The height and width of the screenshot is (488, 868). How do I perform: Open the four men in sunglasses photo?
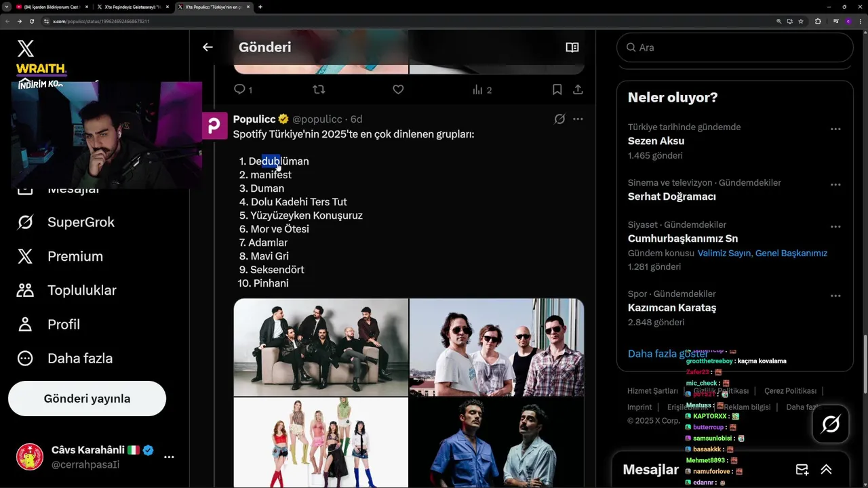point(497,347)
